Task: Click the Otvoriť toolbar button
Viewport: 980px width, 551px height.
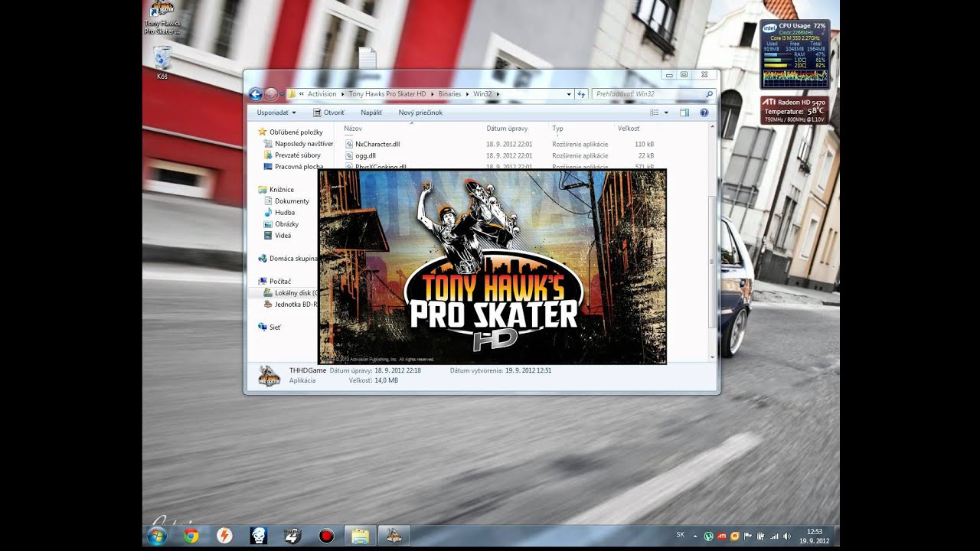Action: 329,112
